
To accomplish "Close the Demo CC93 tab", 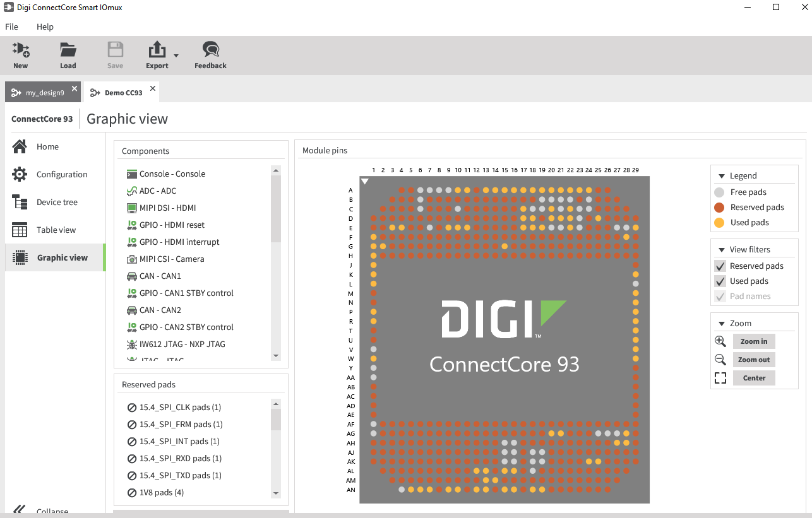I will [153, 88].
